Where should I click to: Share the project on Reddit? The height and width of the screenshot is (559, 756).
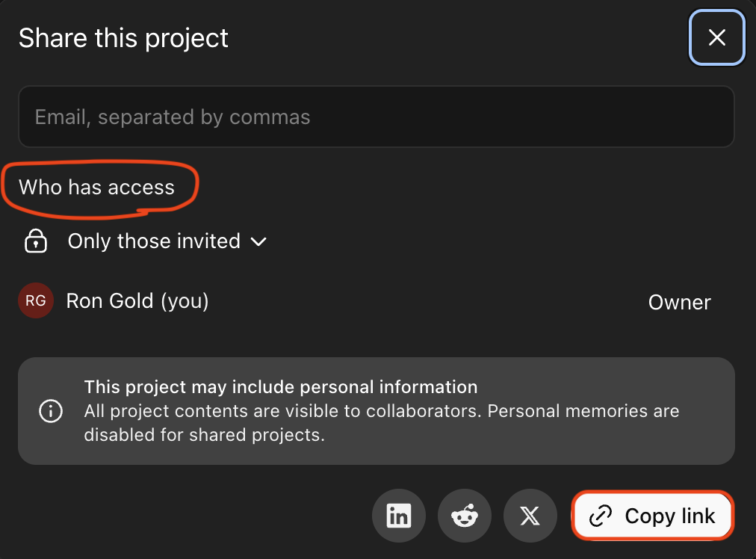464,516
